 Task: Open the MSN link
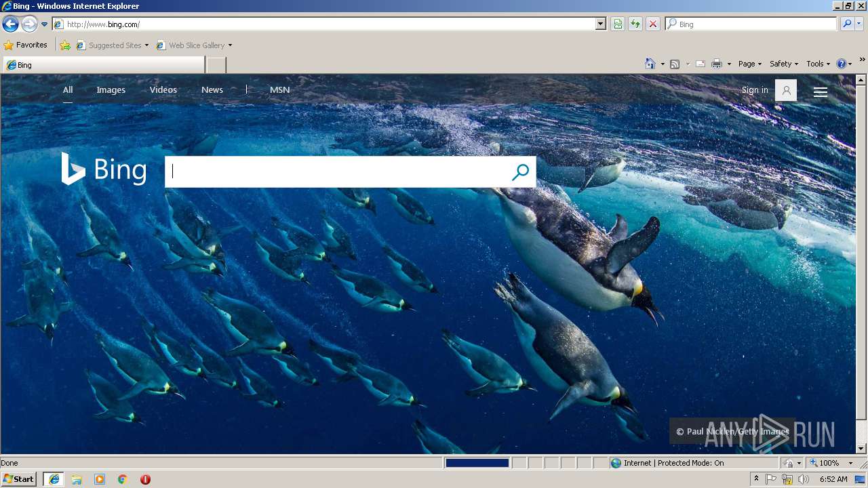click(280, 90)
